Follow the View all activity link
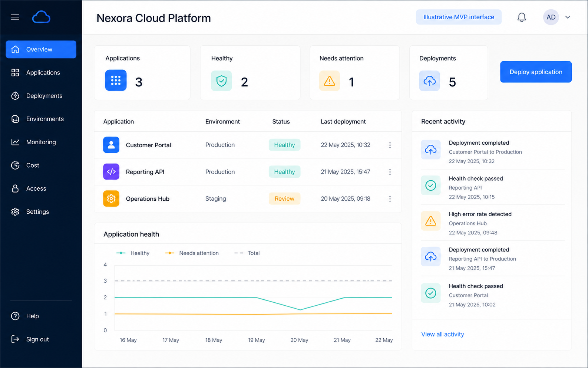This screenshot has width=588, height=368. tap(443, 334)
